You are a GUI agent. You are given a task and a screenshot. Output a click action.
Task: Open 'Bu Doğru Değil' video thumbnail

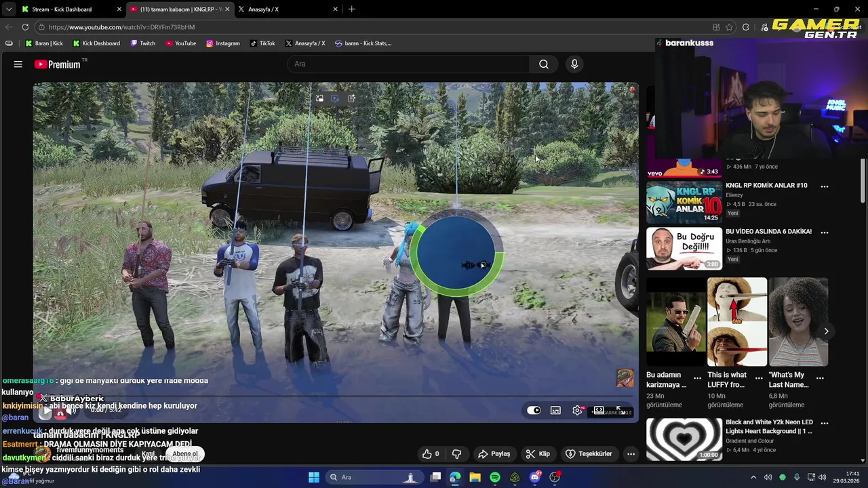click(684, 249)
